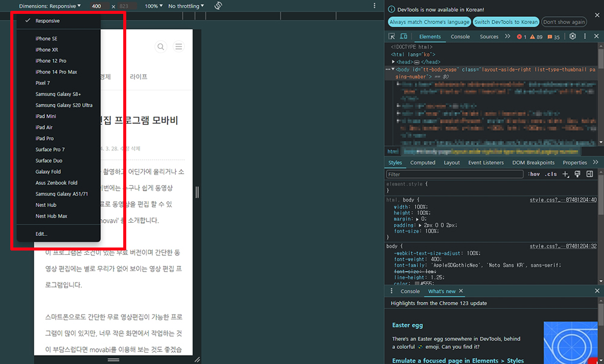Viewport: 604px width, 364px height.
Task: Open device toolbar more options menu
Action: coord(374,6)
